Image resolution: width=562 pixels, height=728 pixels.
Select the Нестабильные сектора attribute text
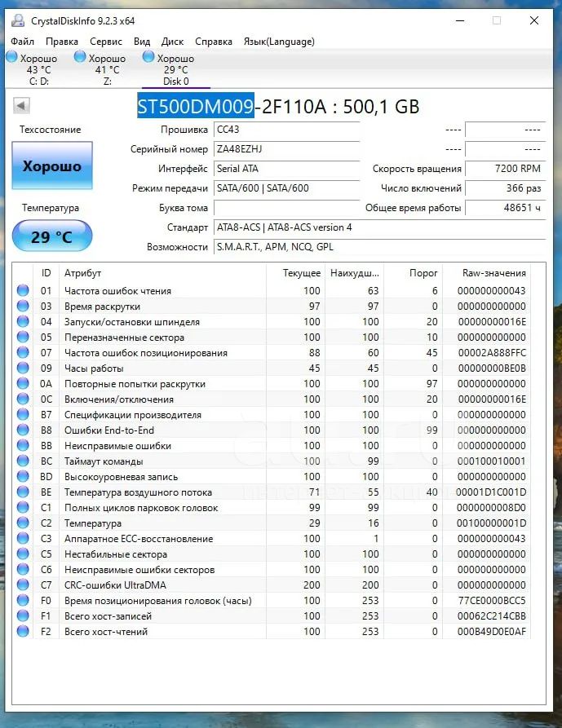pyautogui.click(x=116, y=554)
